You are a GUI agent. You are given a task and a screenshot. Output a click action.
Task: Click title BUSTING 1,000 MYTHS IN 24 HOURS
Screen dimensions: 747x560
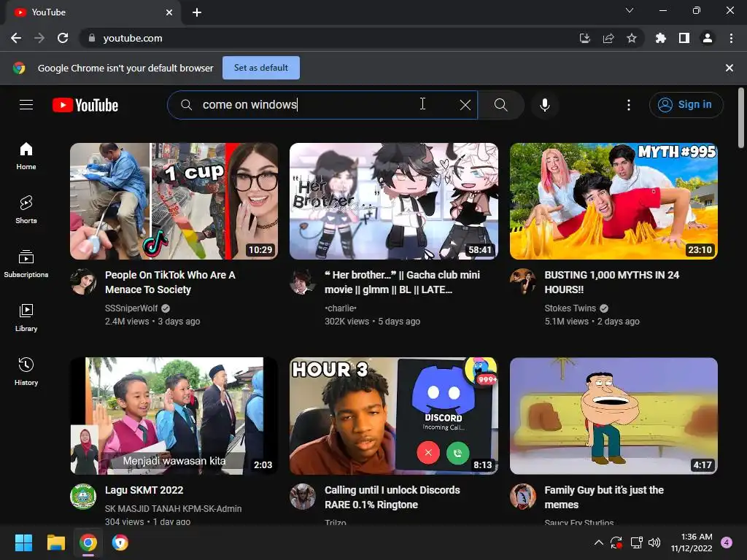tap(612, 282)
